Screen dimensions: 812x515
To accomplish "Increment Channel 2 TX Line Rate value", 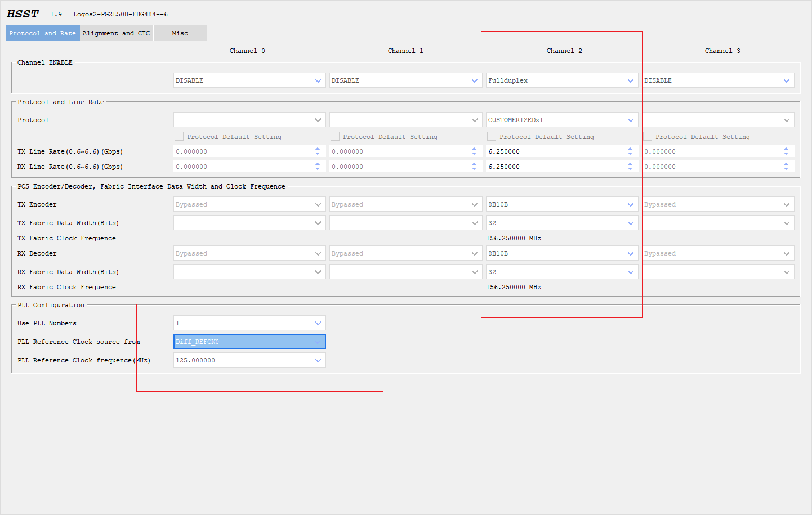I will coord(630,149).
